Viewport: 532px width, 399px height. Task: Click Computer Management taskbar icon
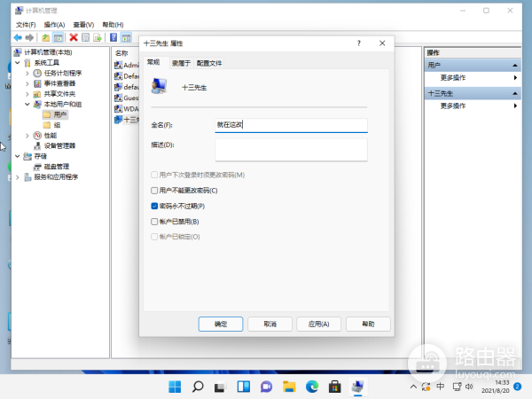pos(357,387)
